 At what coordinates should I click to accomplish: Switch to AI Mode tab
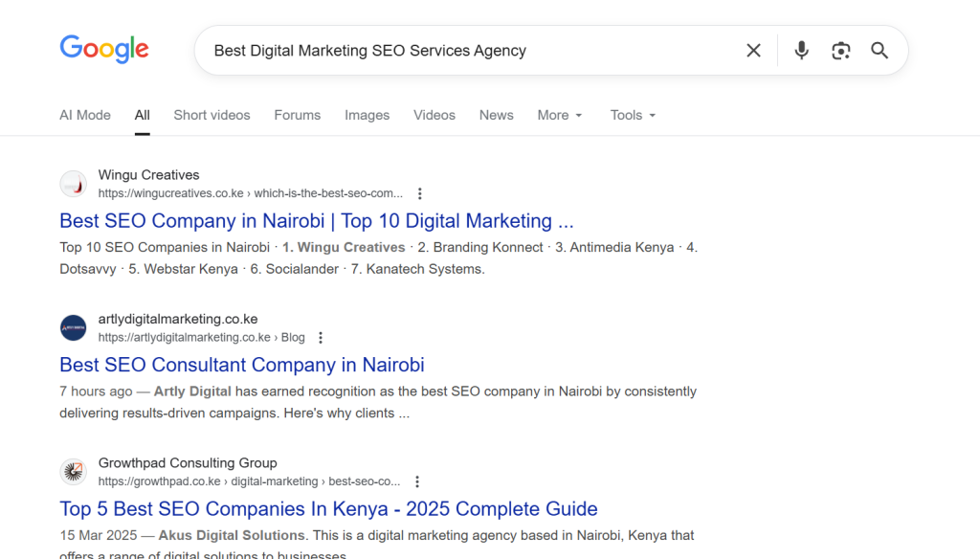(x=85, y=115)
